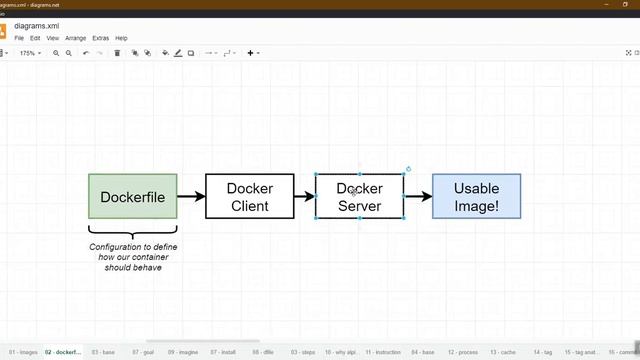Open the Edit menu
The image size is (640, 360).
click(35, 38)
